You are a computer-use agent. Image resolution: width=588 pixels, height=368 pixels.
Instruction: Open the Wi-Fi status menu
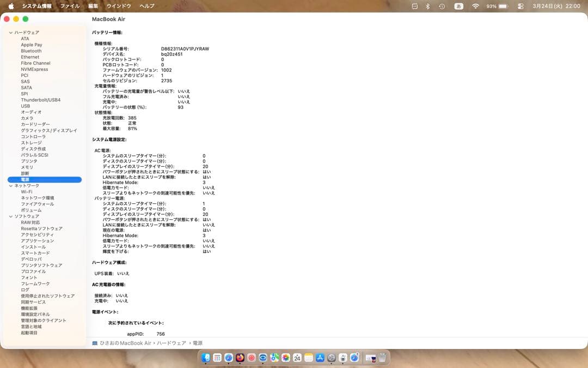tap(475, 7)
